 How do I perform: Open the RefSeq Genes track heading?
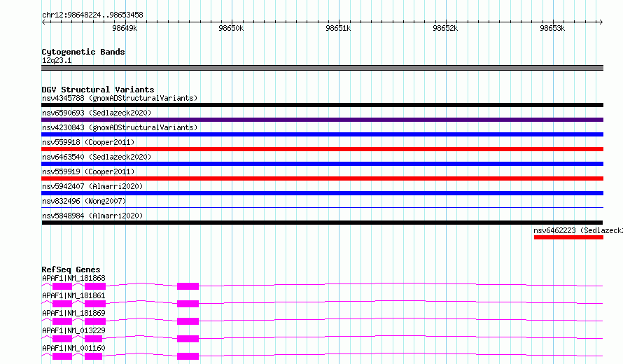tap(71, 269)
